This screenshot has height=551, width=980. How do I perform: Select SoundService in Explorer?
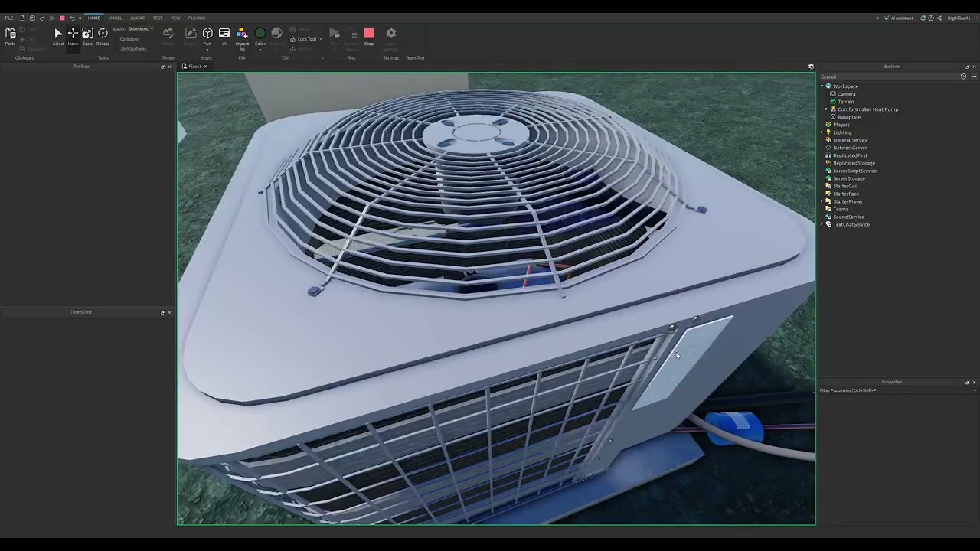[x=848, y=217]
